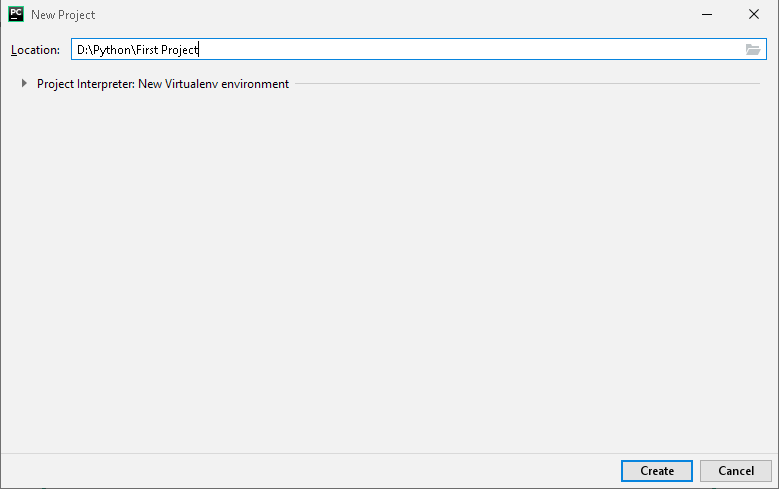Place cursor at "D:\" start of path
The height and width of the screenshot is (489, 779).
point(84,50)
